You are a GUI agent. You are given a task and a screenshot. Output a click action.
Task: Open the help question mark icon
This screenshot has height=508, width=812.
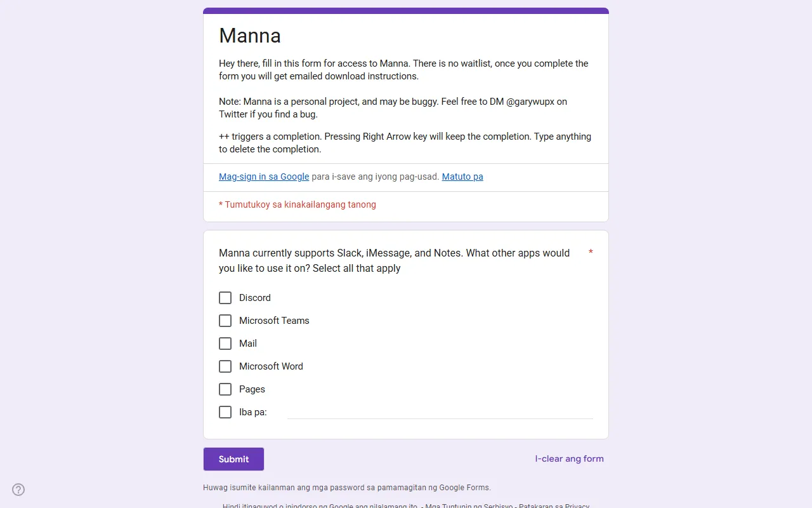(18, 490)
